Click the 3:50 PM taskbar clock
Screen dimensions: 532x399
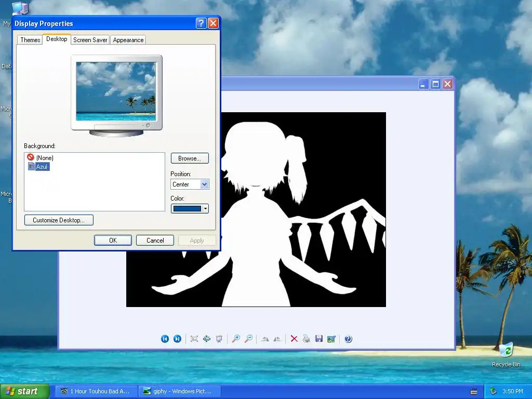513,391
